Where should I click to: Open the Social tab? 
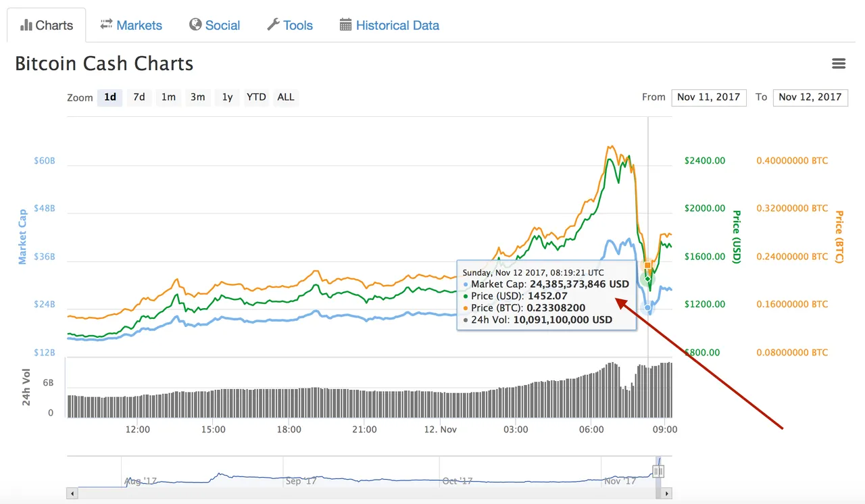[x=214, y=26]
